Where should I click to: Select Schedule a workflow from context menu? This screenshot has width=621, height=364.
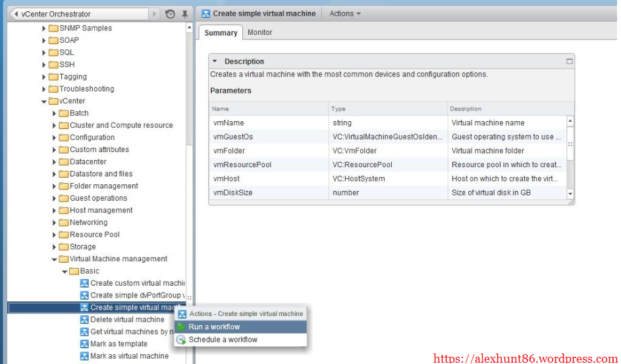(x=223, y=340)
